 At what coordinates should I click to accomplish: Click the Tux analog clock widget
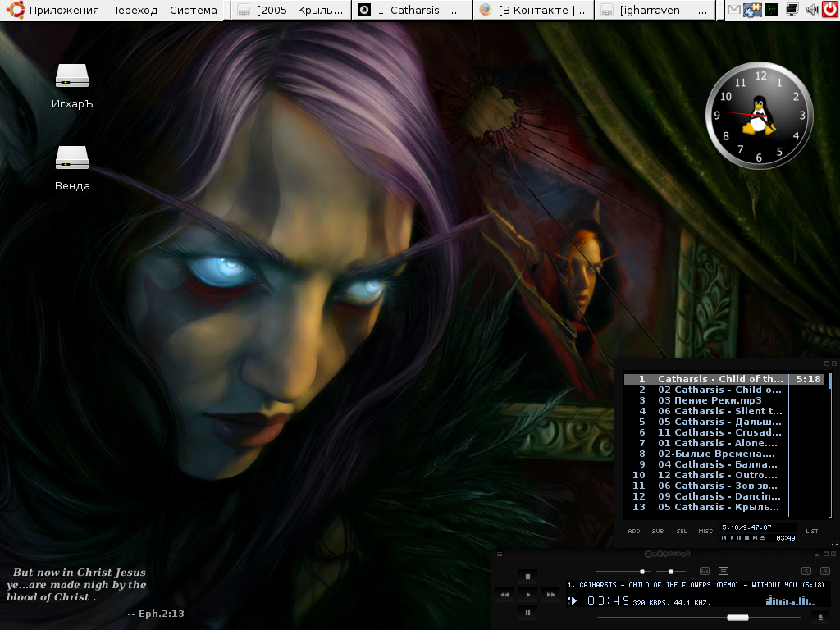coord(759,116)
